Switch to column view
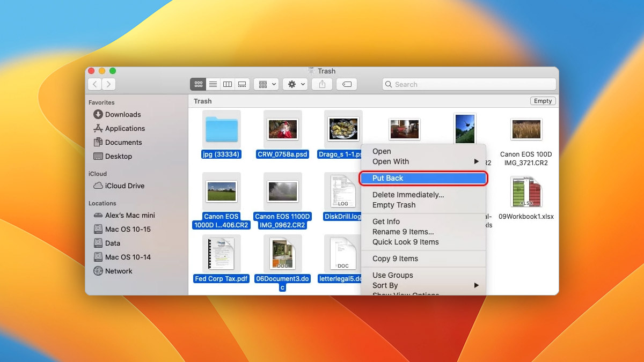 (x=228, y=84)
